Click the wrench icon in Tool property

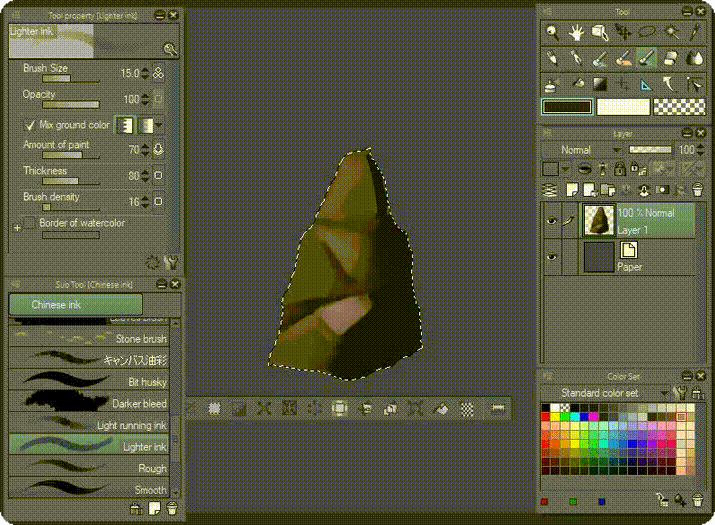(x=170, y=263)
